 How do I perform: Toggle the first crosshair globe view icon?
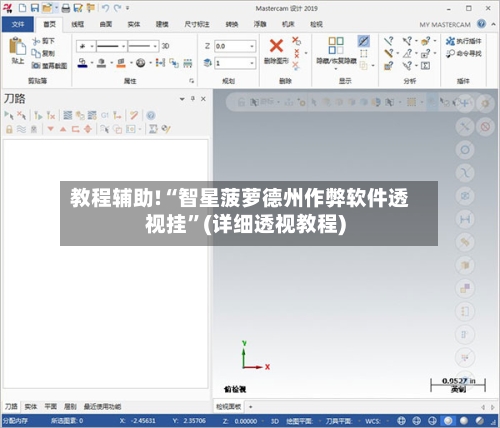click(401, 421)
